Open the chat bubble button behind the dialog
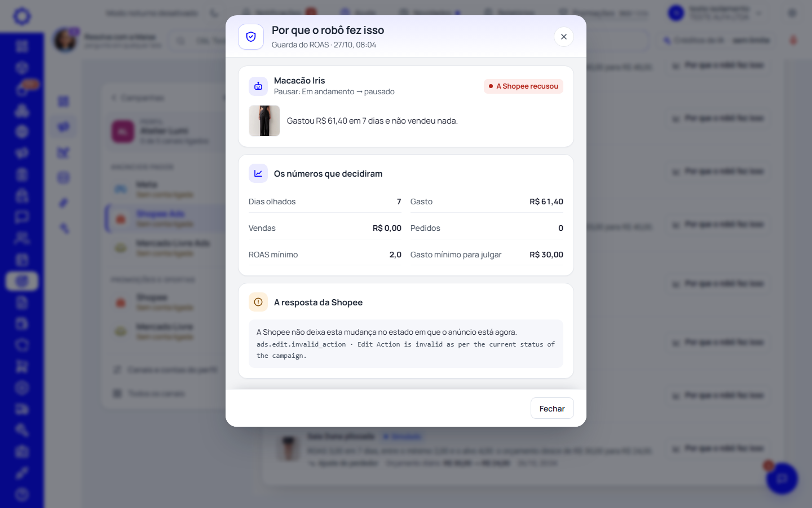This screenshot has height=508, width=812. click(x=782, y=479)
